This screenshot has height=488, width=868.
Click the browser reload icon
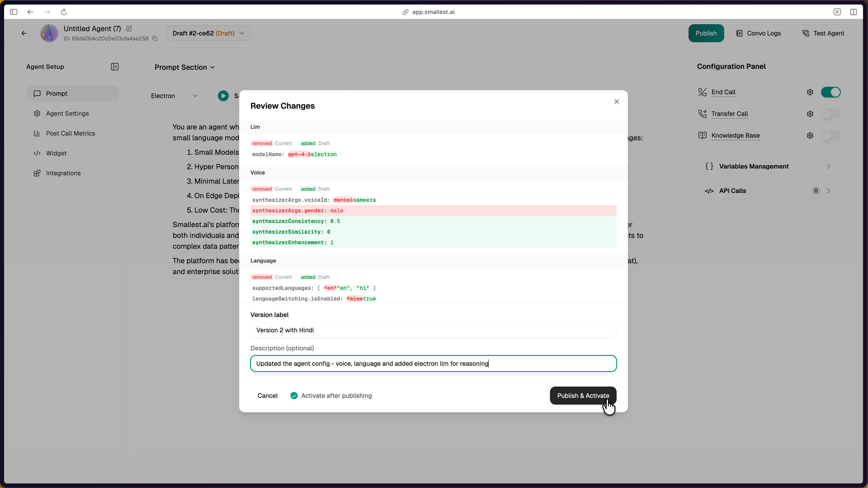click(64, 12)
